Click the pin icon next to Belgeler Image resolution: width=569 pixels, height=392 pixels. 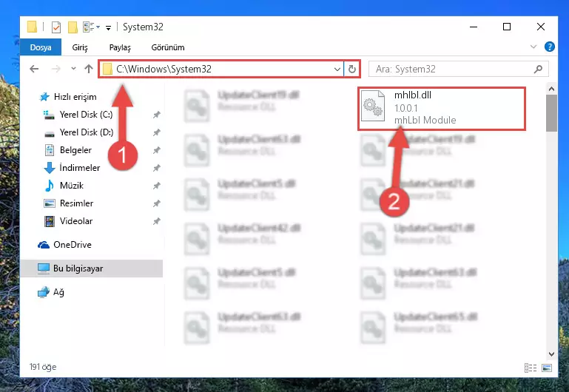click(x=156, y=150)
